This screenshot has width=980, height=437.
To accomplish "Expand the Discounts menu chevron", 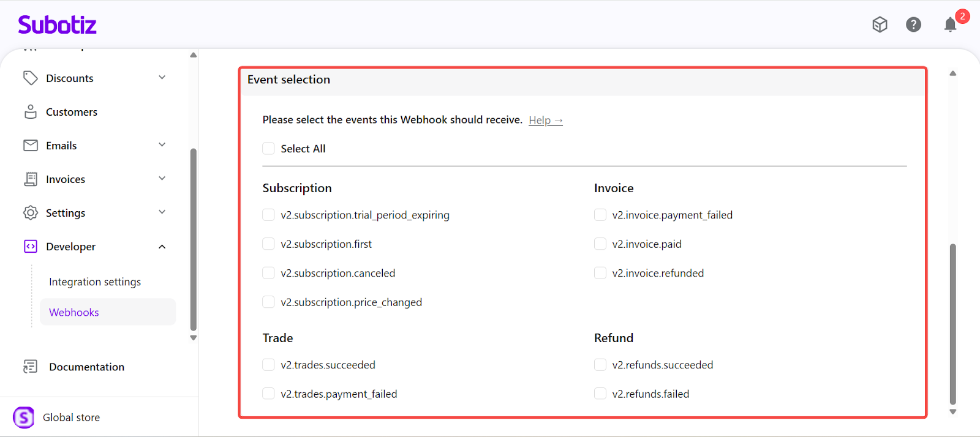I will [x=162, y=78].
